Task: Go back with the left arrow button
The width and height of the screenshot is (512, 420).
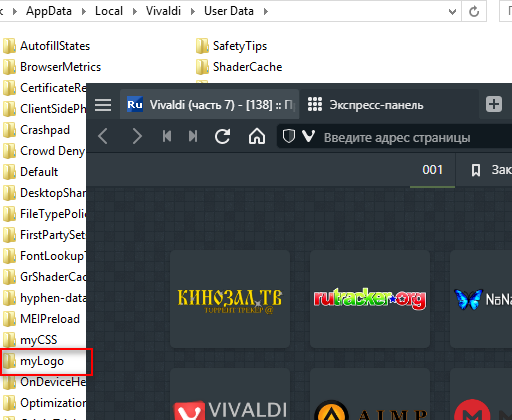Action: pos(103,136)
